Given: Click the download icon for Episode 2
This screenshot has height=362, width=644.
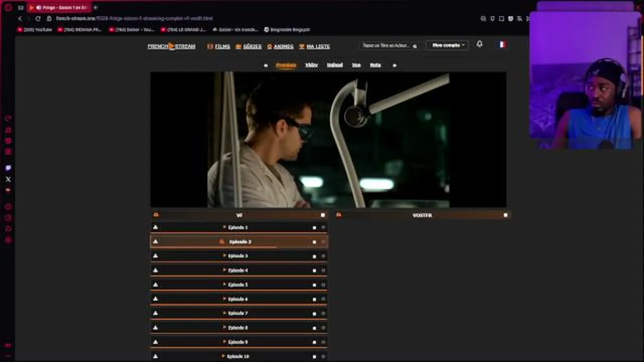Looking at the screenshot, I should 155,241.
